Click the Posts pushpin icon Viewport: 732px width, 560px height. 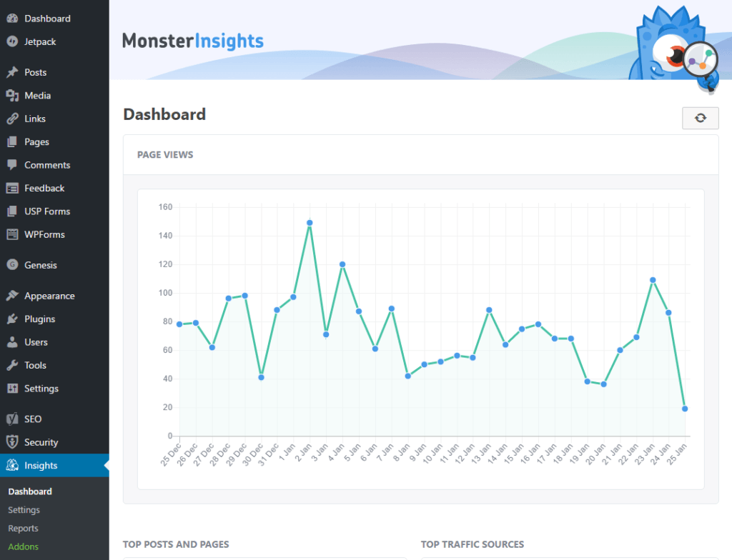pos(12,72)
